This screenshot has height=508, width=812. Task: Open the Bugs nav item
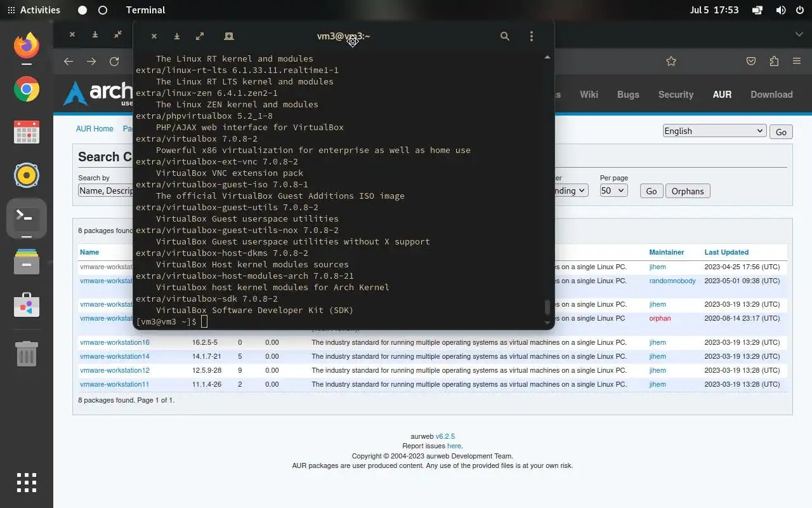coord(628,94)
